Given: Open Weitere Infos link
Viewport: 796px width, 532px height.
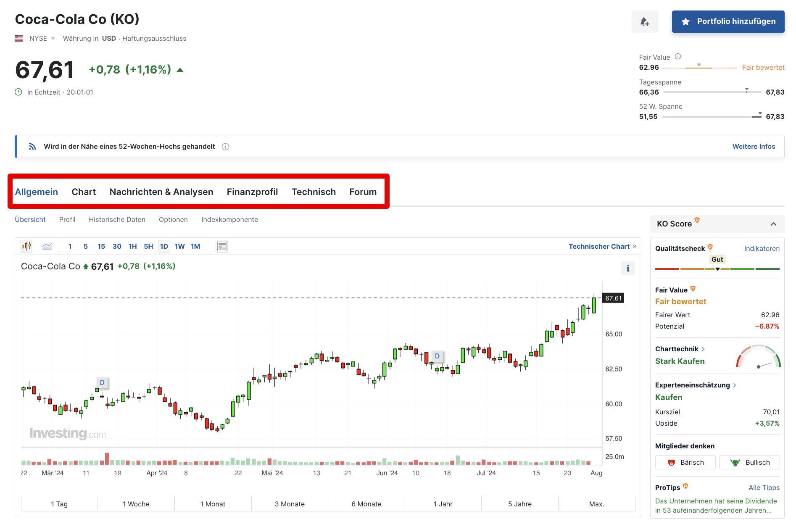Looking at the screenshot, I should tap(754, 146).
